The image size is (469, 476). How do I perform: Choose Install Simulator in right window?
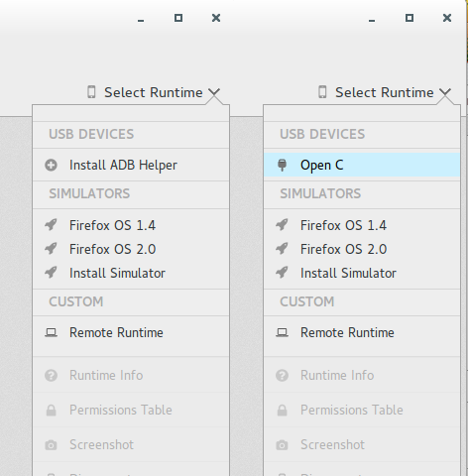click(x=362, y=273)
